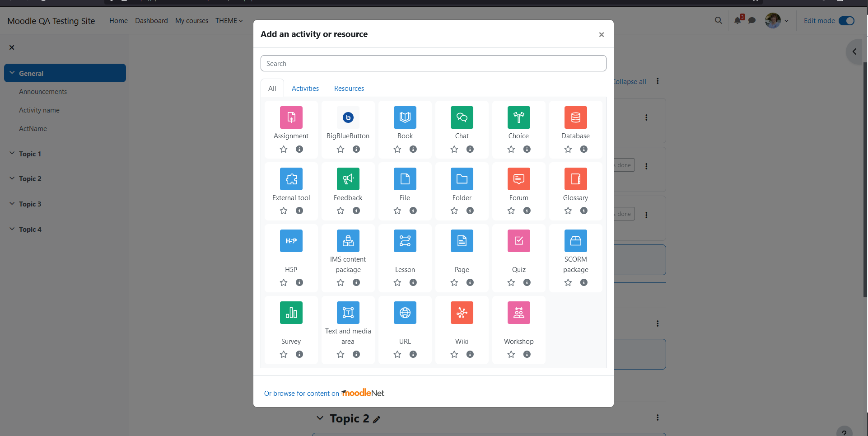Expand Topic 4 in course index
This screenshot has width=868, height=436.
tap(12, 229)
